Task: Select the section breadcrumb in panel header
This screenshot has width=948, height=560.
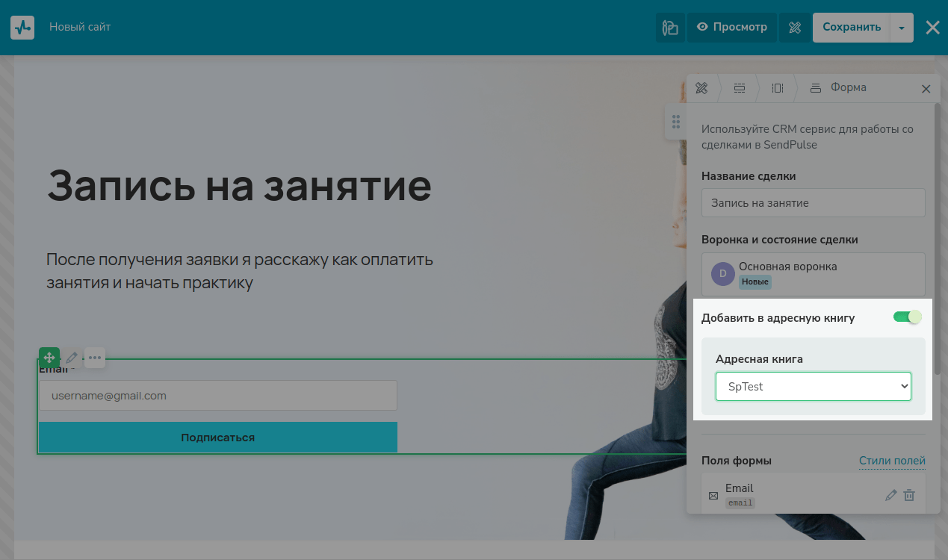Action: tap(739, 88)
